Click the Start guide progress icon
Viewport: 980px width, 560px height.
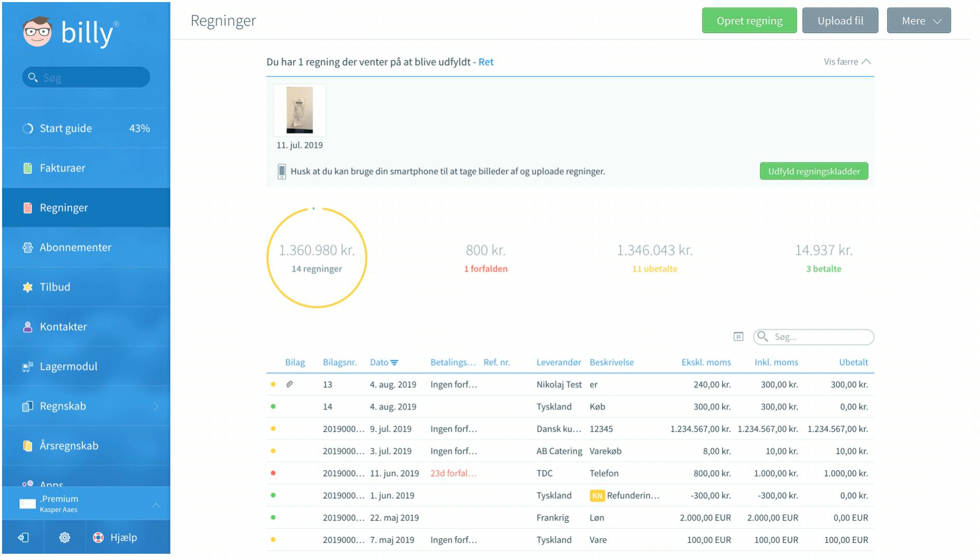pyautogui.click(x=28, y=128)
